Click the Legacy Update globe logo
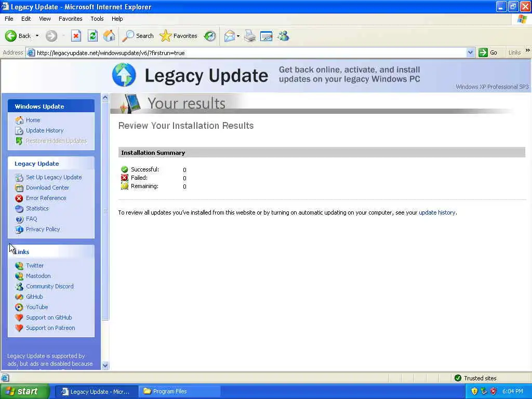532x399 pixels. pyautogui.click(x=124, y=75)
